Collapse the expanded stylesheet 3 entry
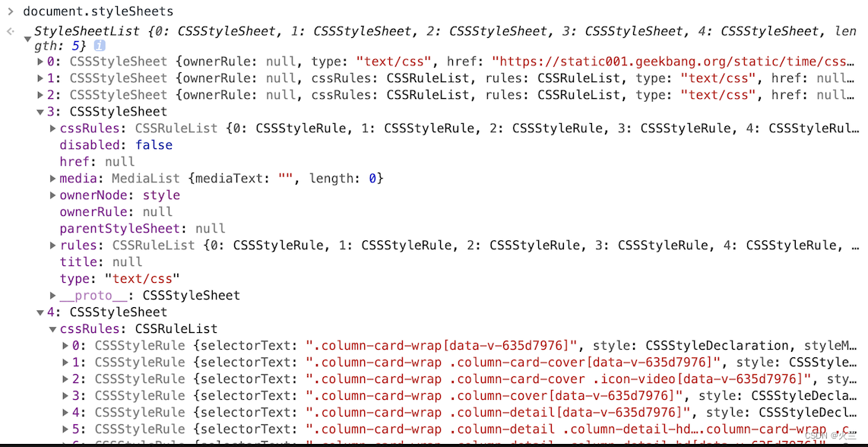This screenshot has height=447, width=868. 40,112
